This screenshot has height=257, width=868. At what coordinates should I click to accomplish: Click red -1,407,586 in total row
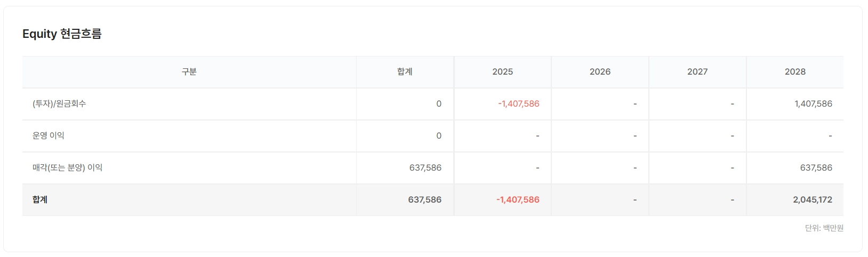coord(518,200)
